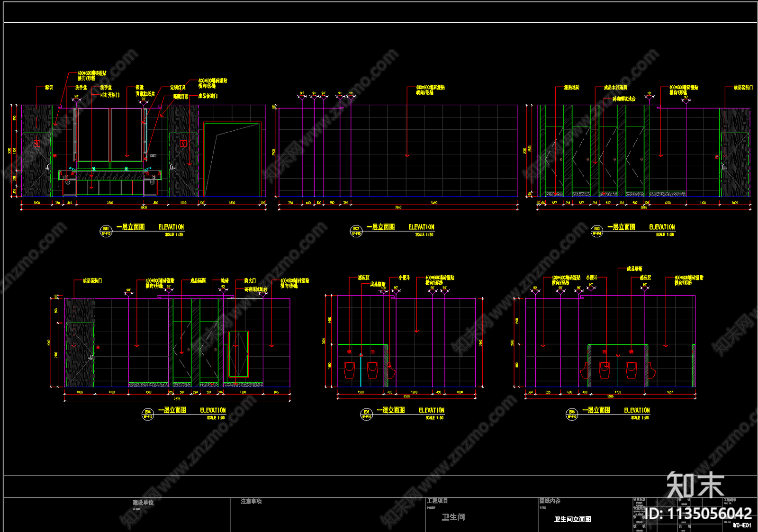Select the '注意事项' heading in title block
This screenshot has width=758, height=532.
click(x=251, y=501)
